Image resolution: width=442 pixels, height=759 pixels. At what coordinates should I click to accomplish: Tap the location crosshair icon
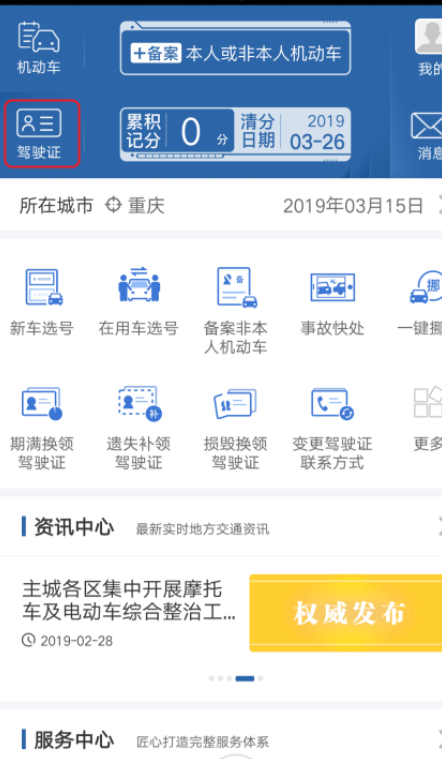pyautogui.click(x=113, y=205)
